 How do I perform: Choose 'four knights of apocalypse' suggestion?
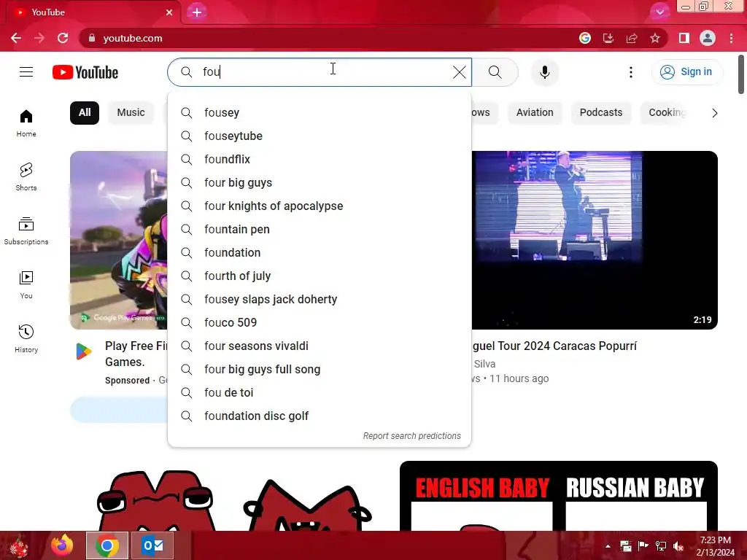click(320, 206)
